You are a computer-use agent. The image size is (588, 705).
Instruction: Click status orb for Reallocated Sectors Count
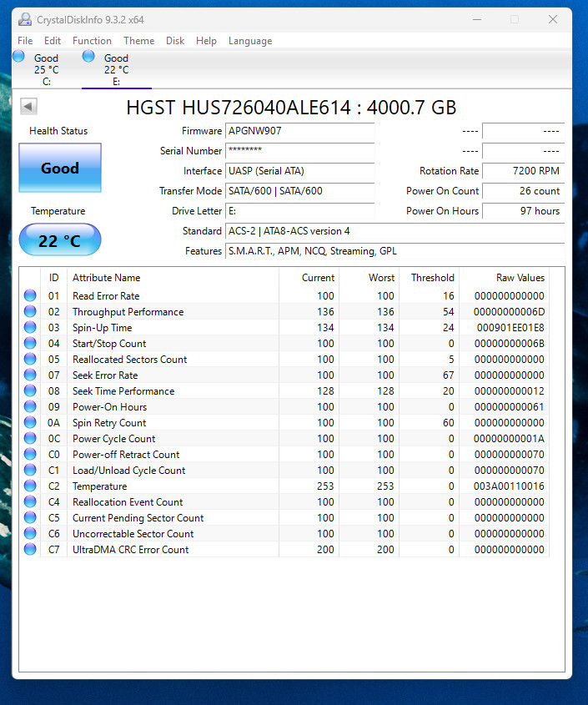[x=30, y=359]
